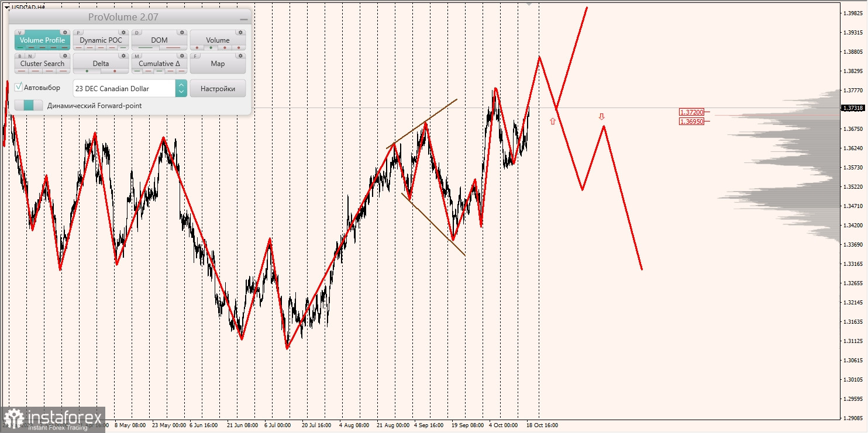
Task: Click the M hotkey tag on Cumulative Δ
Action: pyautogui.click(x=137, y=56)
